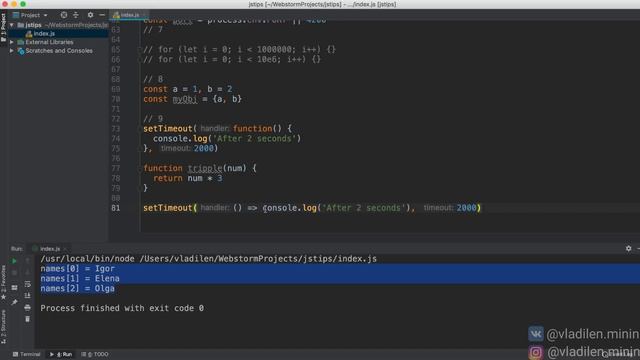
Task: Open the TODO tool window tab
Action: tap(95, 354)
